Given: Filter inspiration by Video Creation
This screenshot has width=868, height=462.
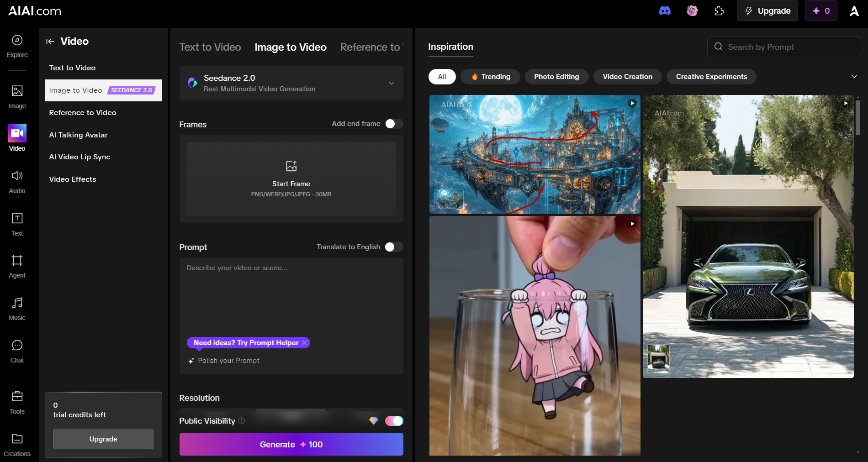Looking at the screenshot, I should pos(627,77).
